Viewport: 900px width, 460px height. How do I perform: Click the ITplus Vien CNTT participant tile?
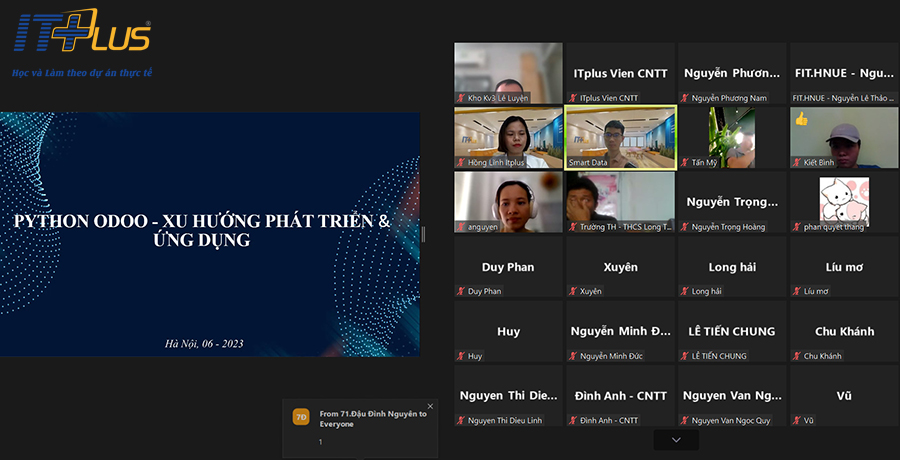pyautogui.click(x=620, y=73)
